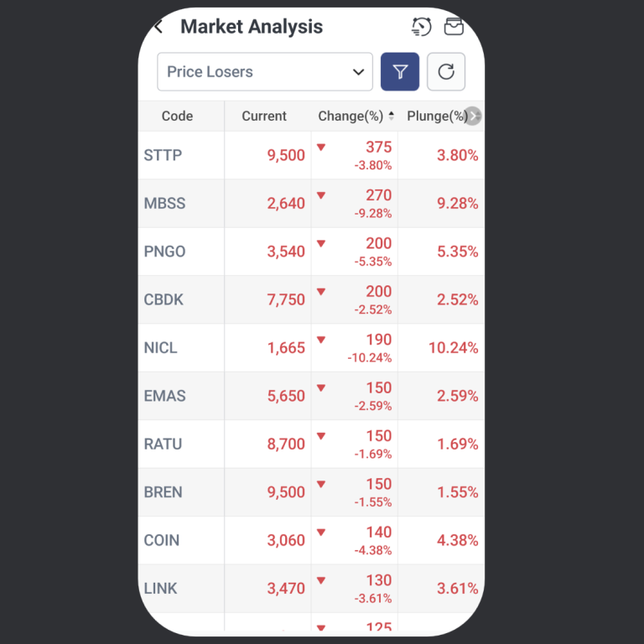Screen dimensions: 644x644
Task: Click the blue filter funnel button
Action: pyautogui.click(x=400, y=72)
